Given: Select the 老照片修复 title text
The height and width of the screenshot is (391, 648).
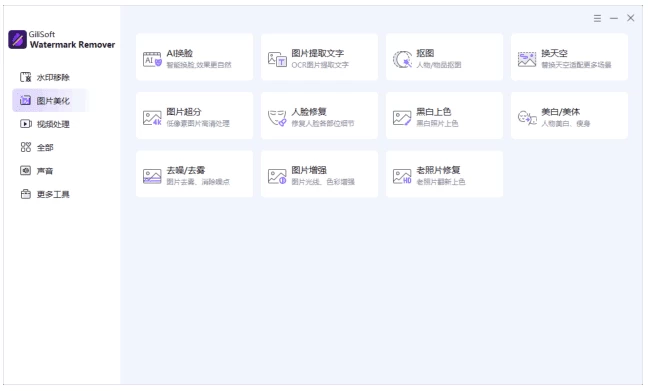Looking at the screenshot, I should tap(438, 170).
